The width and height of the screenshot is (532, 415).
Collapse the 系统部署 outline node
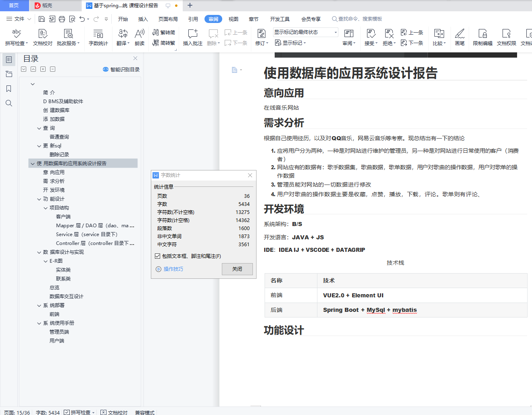coord(39,305)
